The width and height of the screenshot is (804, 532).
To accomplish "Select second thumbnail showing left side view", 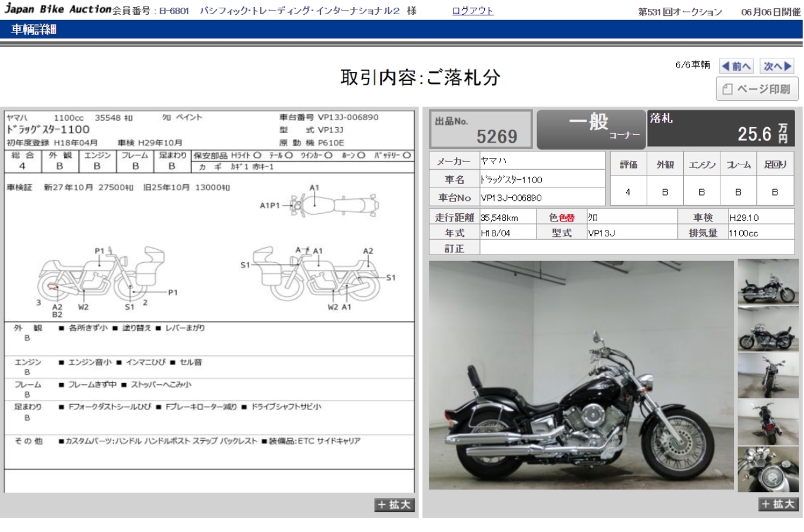I will click(767, 328).
